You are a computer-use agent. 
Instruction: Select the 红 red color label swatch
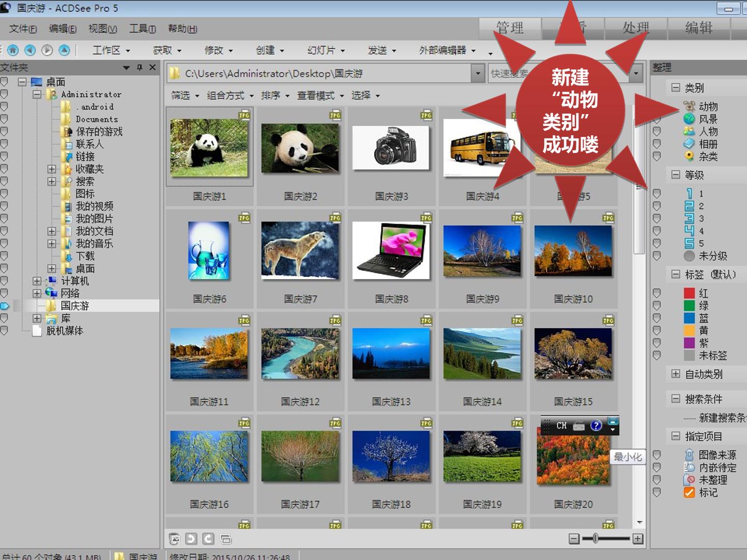point(689,293)
